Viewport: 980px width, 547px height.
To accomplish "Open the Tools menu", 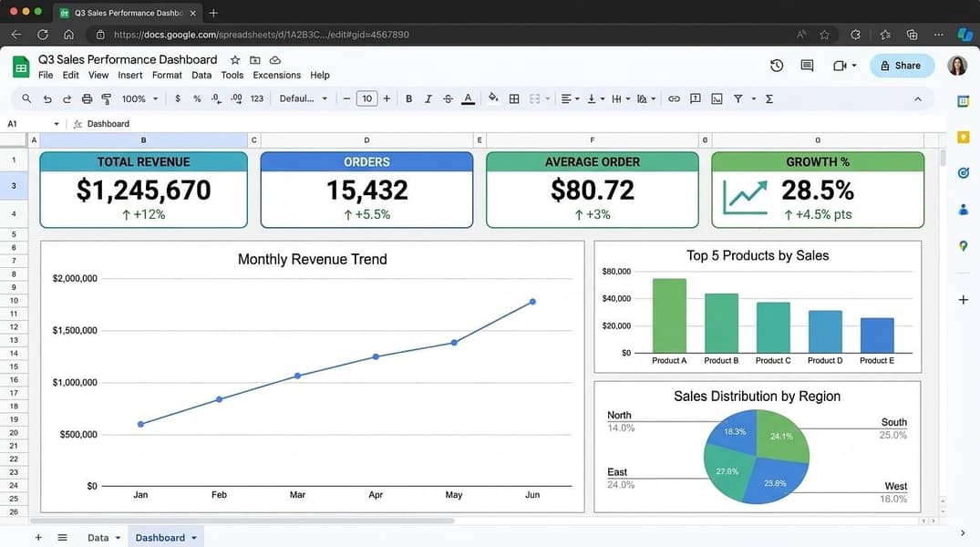I will coord(232,75).
